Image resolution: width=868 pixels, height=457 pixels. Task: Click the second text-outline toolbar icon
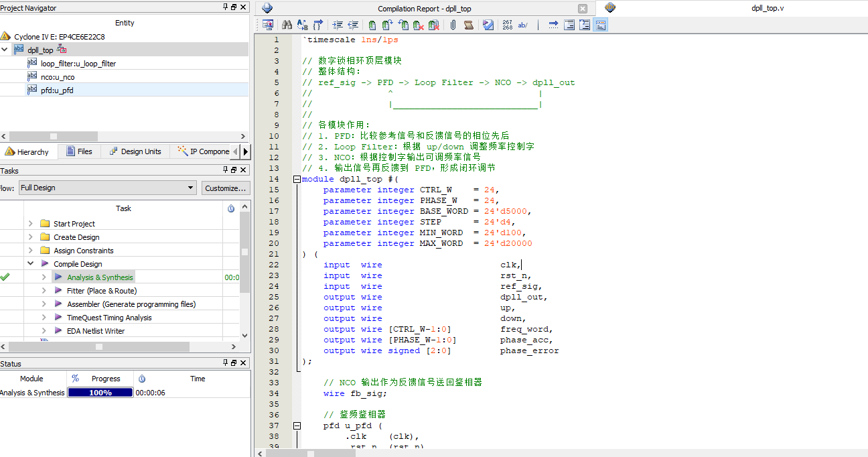pos(585,25)
